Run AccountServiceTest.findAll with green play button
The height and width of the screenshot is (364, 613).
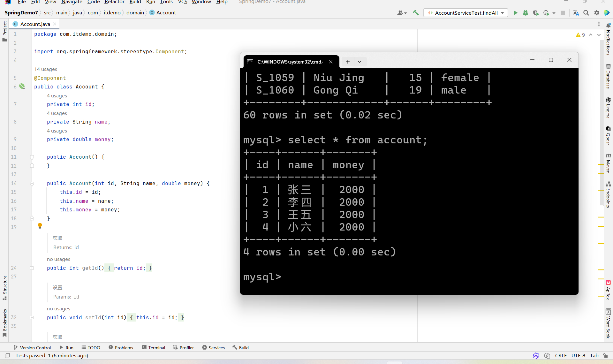tap(515, 13)
